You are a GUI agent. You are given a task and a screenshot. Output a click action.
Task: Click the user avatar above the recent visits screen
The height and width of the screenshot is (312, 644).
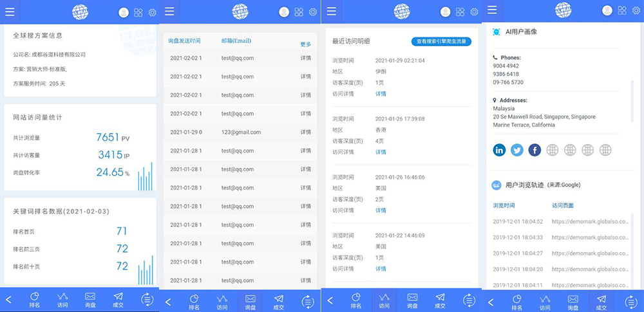tap(445, 12)
